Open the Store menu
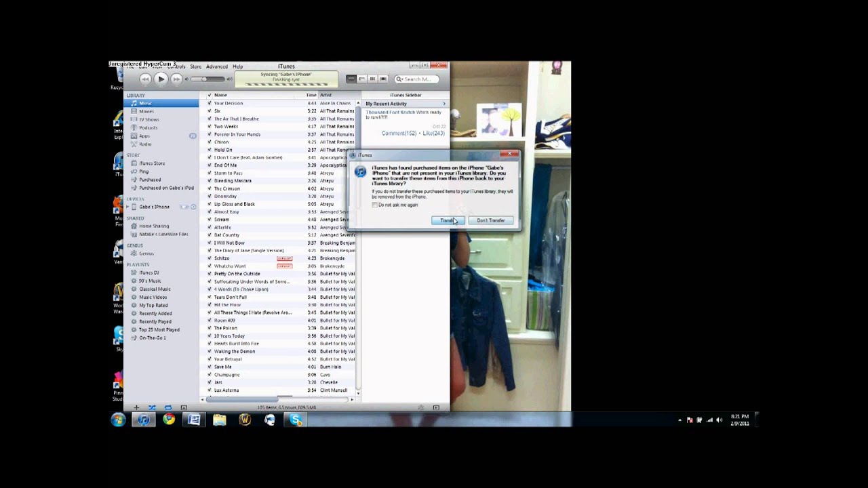The width and height of the screenshot is (868, 488). [195, 66]
